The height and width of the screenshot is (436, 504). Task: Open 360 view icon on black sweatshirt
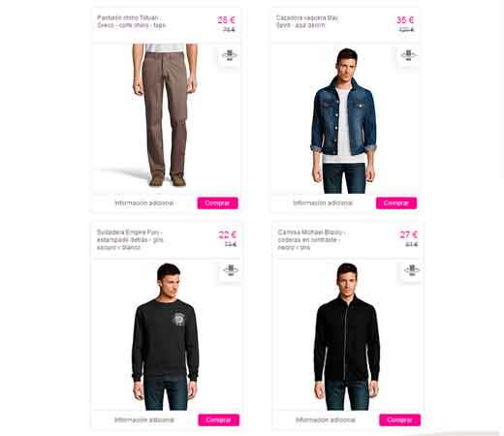tap(231, 270)
